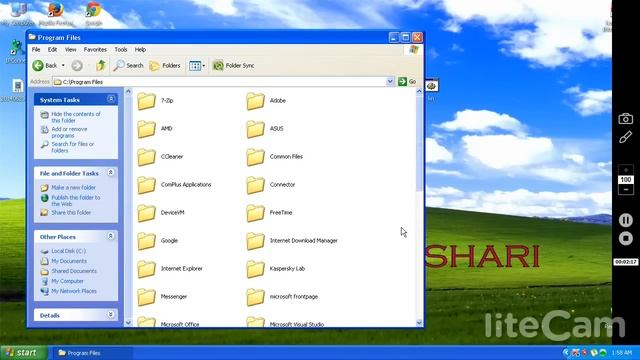Select the FreeTime folder icon
640x360 pixels.
point(256,213)
